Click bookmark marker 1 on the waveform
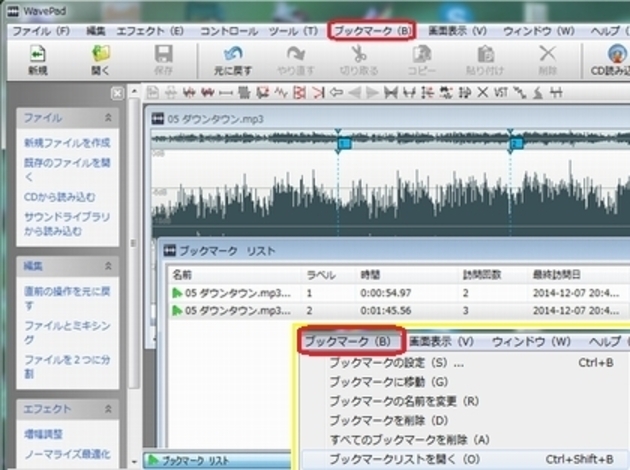The image size is (630, 470). (344, 143)
